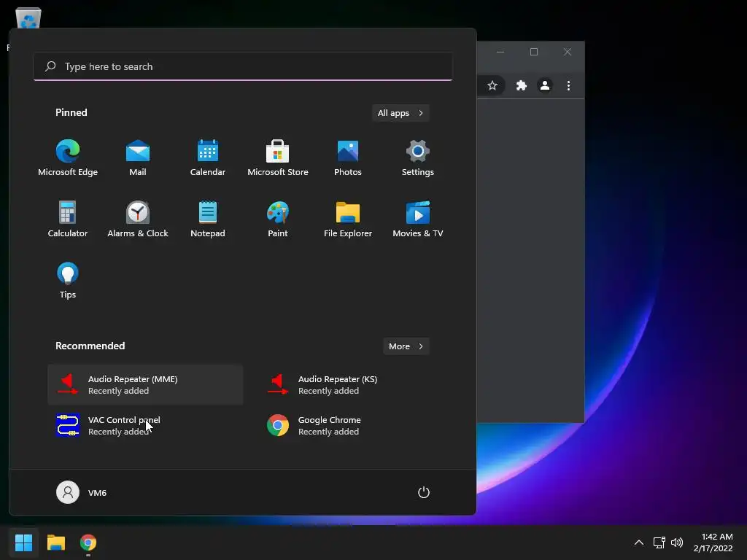Open Audio Repeater (KS) recommendation
Image resolution: width=747 pixels, height=560 pixels.
pos(355,385)
